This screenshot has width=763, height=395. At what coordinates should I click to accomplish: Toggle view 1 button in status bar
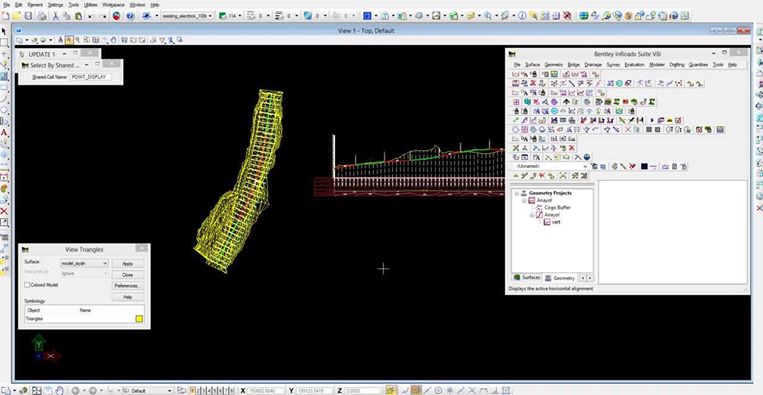pos(193,390)
